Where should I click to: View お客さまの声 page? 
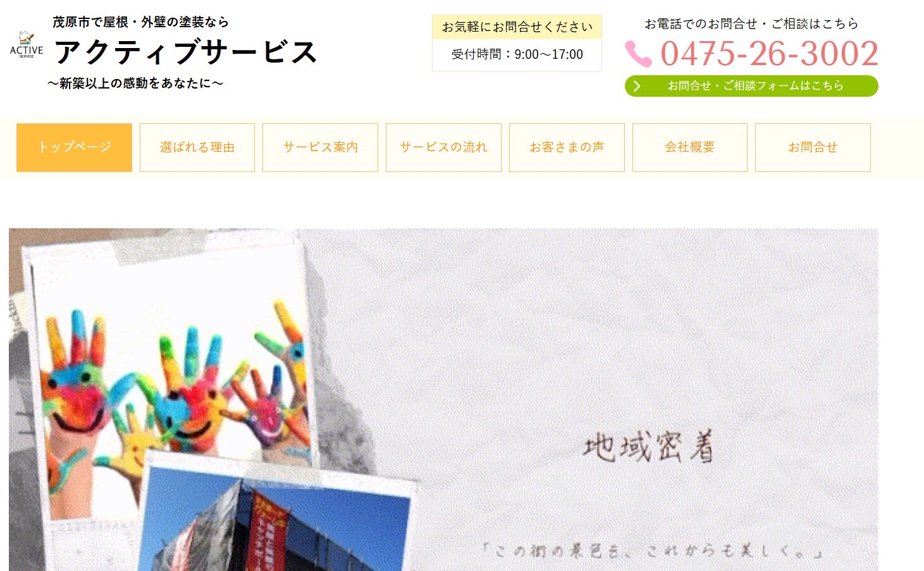(x=567, y=147)
